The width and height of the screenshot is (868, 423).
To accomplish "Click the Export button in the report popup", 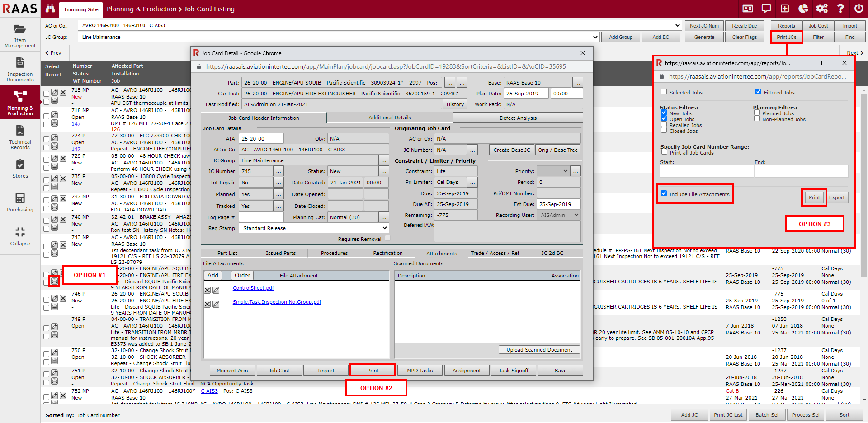I will click(x=836, y=197).
